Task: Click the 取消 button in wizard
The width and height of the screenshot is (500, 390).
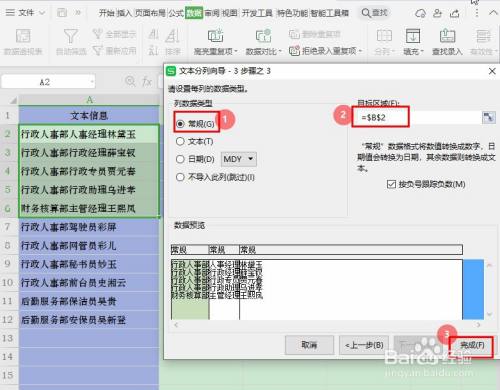Action: (x=309, y=345)
